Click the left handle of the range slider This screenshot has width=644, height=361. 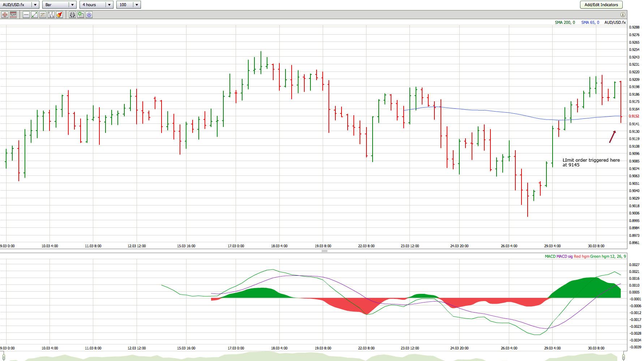pyautogui.click(x=4, y=357)
